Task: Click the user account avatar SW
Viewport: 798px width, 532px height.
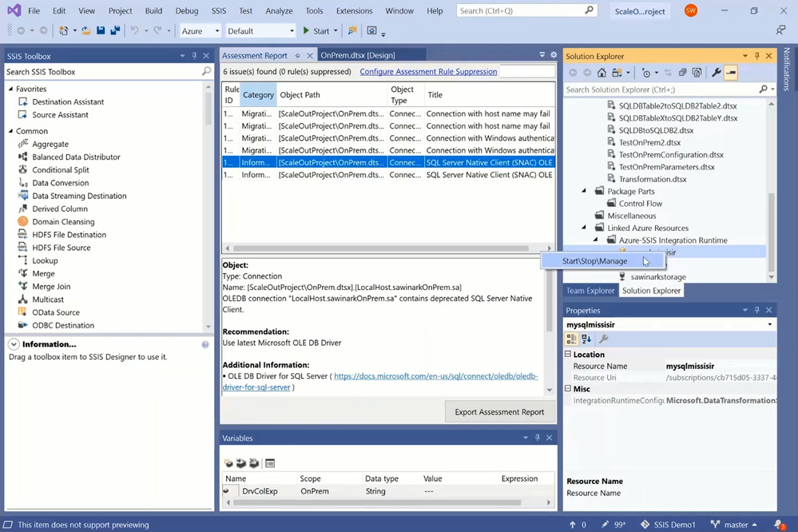Action: (691, 10)
